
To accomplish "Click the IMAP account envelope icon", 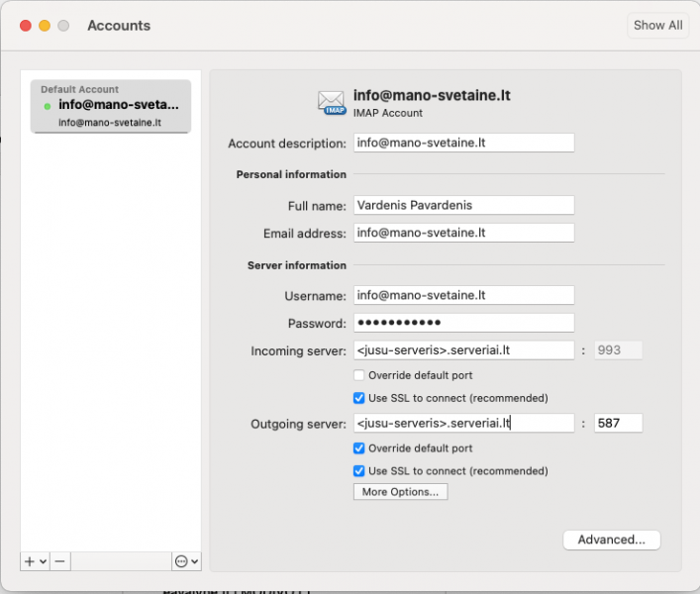I will (332, 102).
